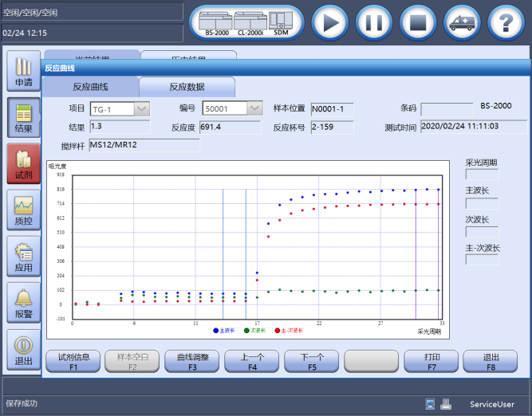Image resolution: width=532 pixels, height=416 pixels.
Task: Open the Help question mark icon
Action: point(506,23)
